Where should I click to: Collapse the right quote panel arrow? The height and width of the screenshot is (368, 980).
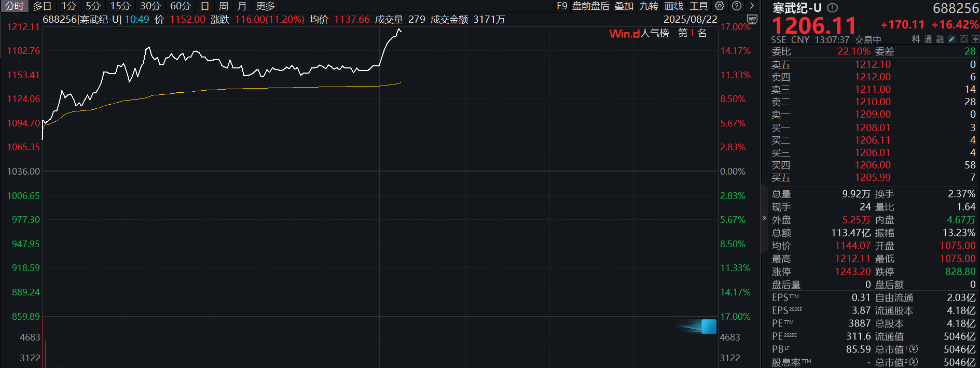tap(764, 218)
